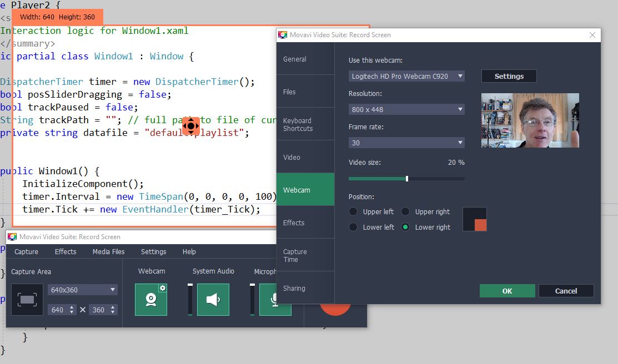Image resolution: width=618 pixels, height=364 pixels.
Task: Click the "default.playlist" string in code
Action: [x=194, y=133]
